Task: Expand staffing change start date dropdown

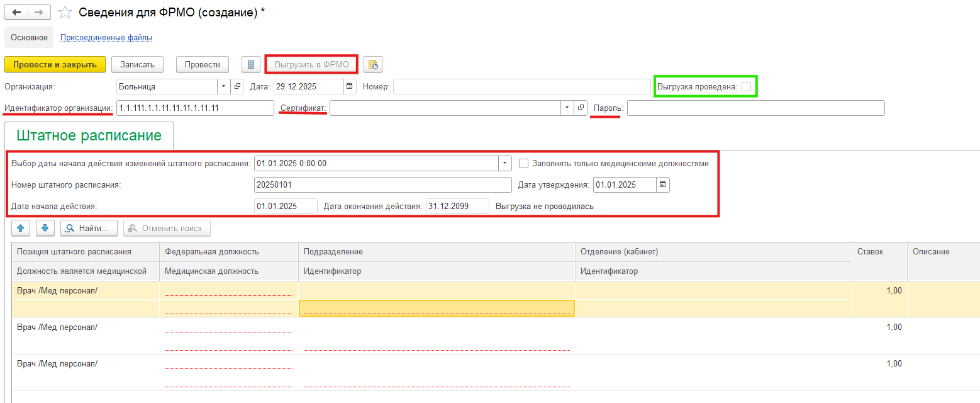Action: 505,164
